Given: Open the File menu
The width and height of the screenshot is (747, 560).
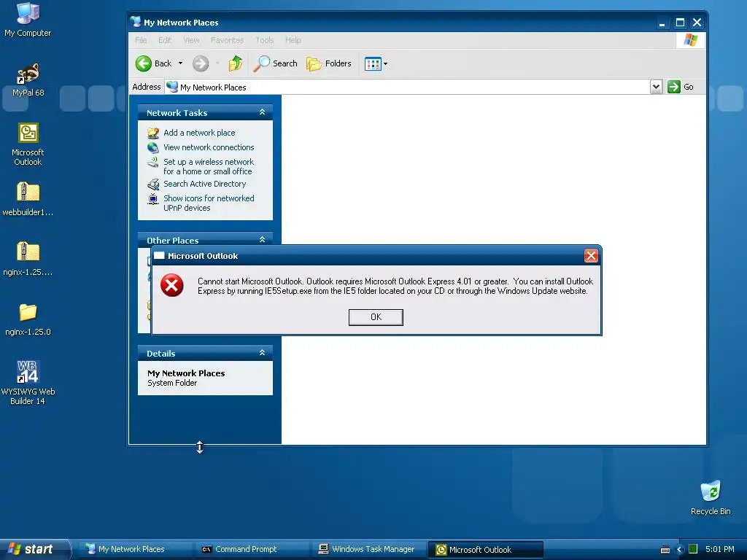Looking at the screenshot, I should [141, 40].
